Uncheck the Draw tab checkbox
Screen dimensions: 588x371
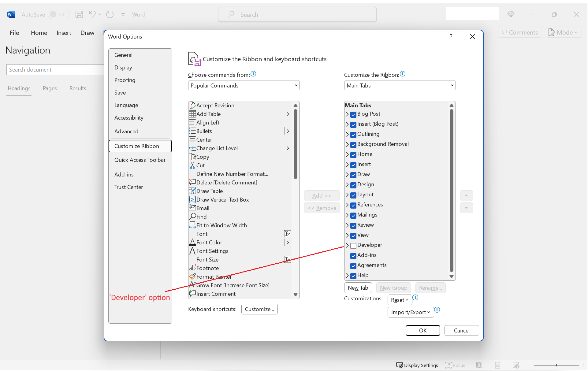click(353, 175)
